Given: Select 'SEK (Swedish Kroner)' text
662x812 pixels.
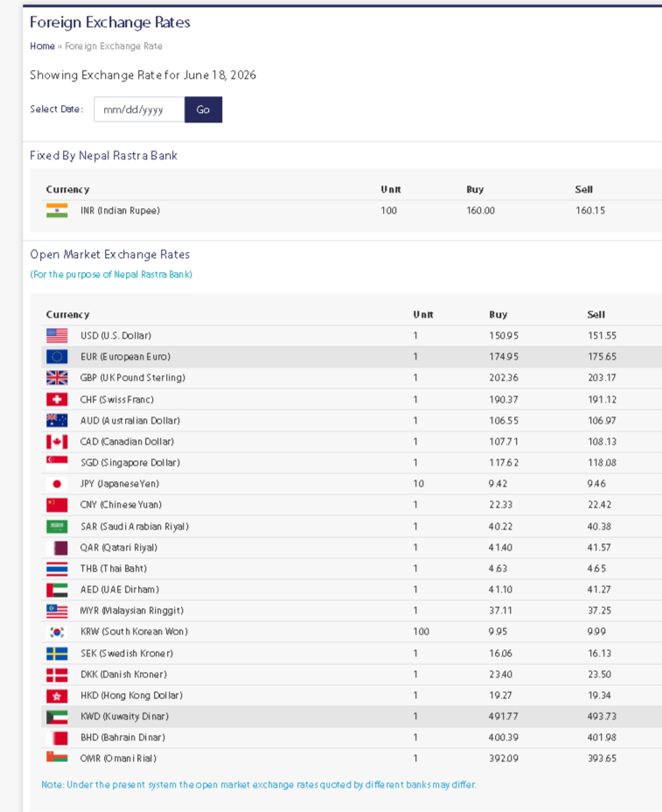Looking at the screenshot, I should click(127, 653).
